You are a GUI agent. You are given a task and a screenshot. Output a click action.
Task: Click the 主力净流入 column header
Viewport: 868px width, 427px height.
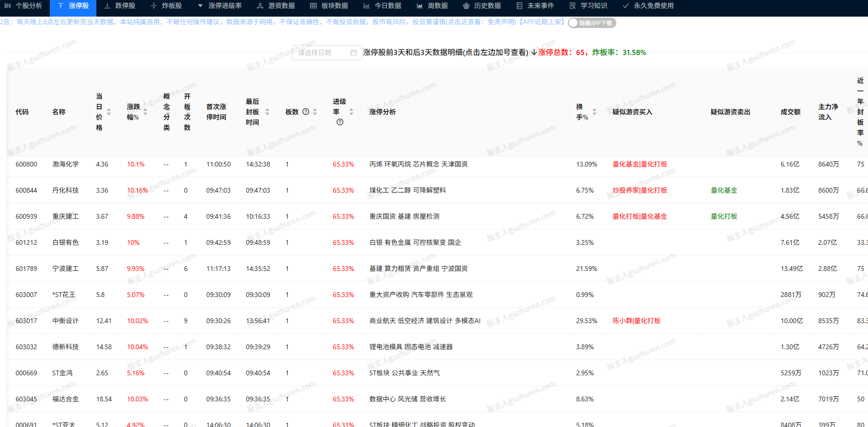click(828, 112)
